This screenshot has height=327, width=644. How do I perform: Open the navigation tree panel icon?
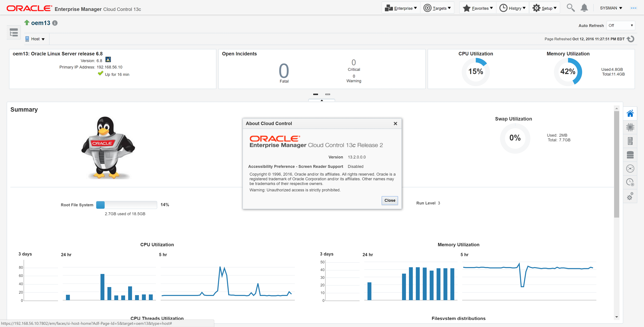(x=14, y=33)
